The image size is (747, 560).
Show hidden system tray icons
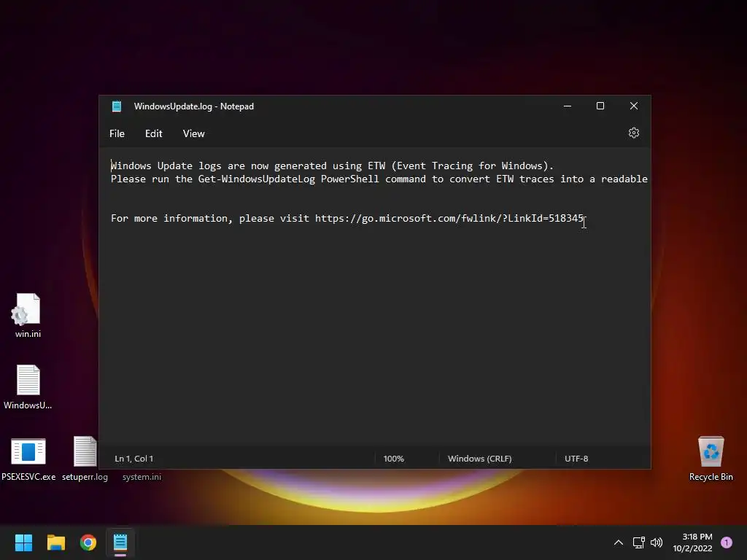pos(619,542)
